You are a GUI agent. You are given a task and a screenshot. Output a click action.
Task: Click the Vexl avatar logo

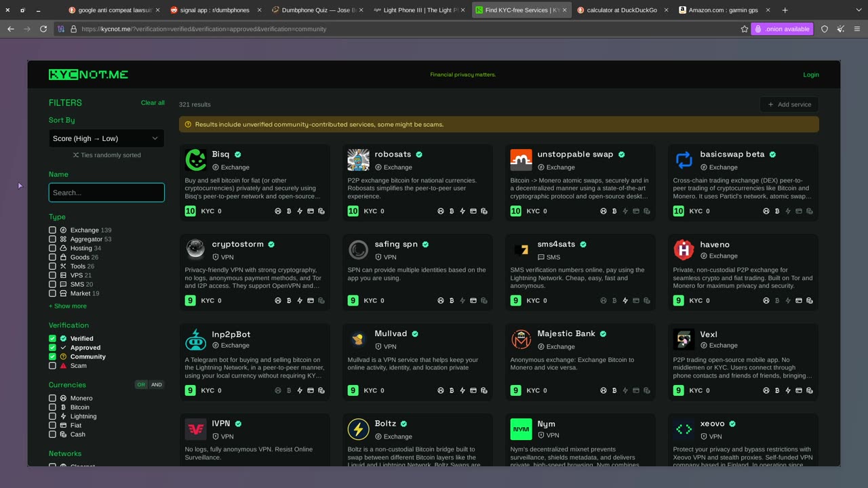684,340
